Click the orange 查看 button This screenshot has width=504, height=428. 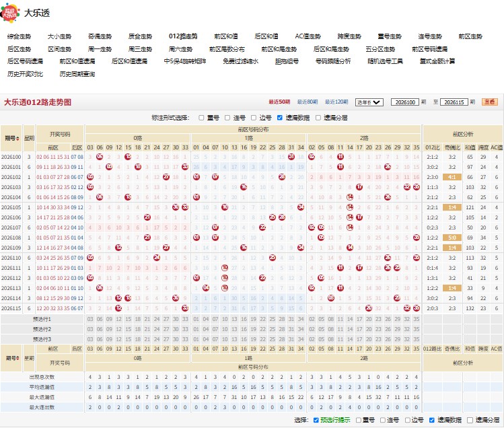coord(490,102)
